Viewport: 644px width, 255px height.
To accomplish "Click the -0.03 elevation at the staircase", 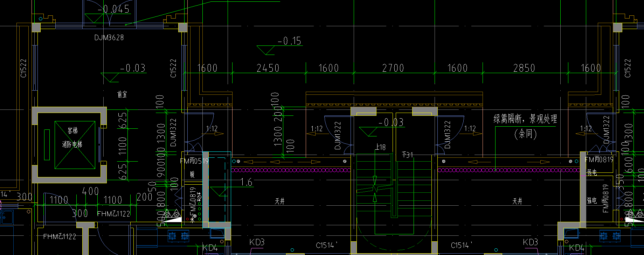I will [x=391, y=122].
